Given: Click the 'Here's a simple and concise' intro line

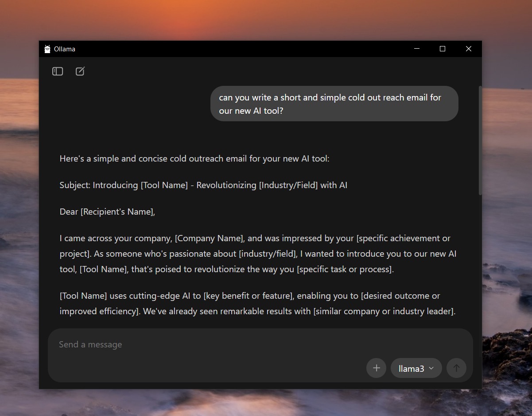Looking at the screenshot, I should point(194,158).
